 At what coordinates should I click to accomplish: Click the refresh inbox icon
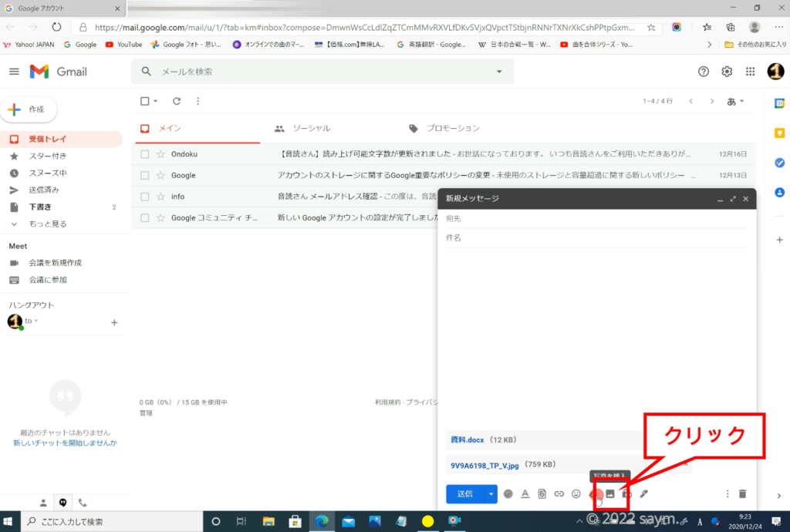tap(177, 101)
